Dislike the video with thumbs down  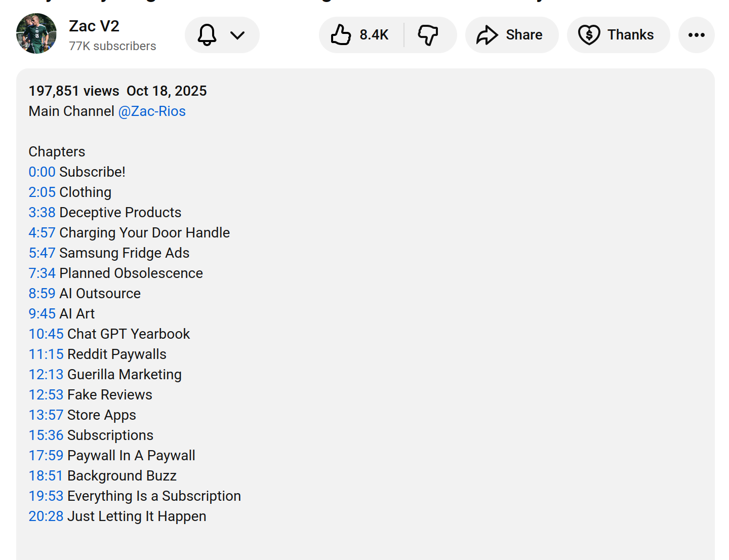pyautogui.click(x=428, y=35)
